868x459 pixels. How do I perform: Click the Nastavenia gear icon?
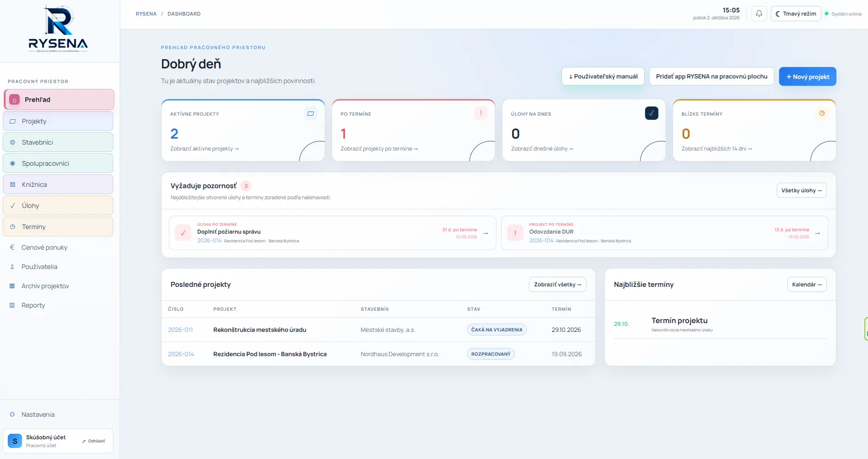point(12,414)
